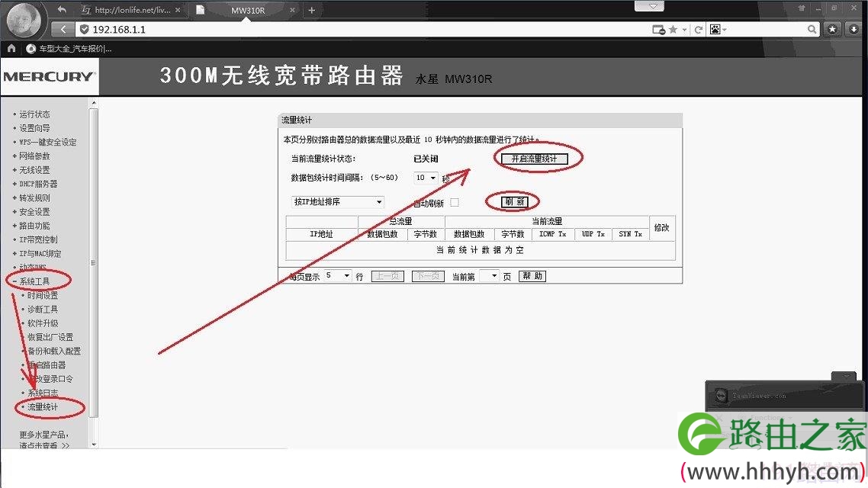The width and height of the screenshot is (868, 488).
Task: Click the 帮助 button
Action: 532,276
